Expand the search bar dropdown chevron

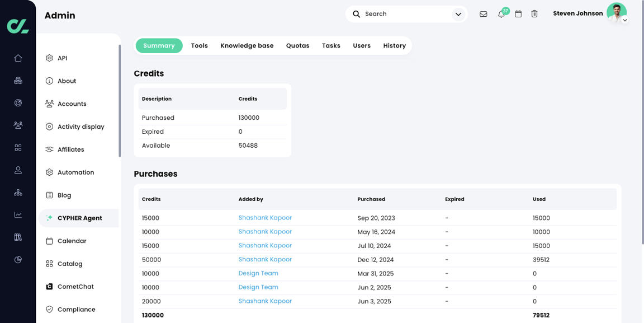tap(458, 14)
